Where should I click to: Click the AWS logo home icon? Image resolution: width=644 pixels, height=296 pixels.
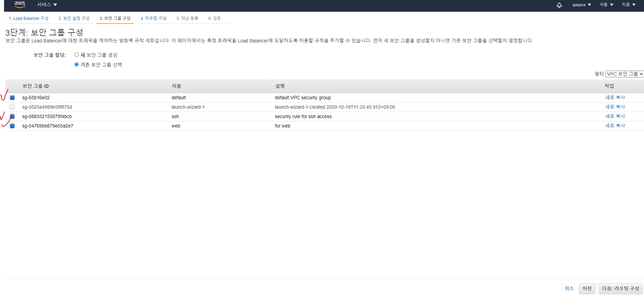[x=20, y=4]
